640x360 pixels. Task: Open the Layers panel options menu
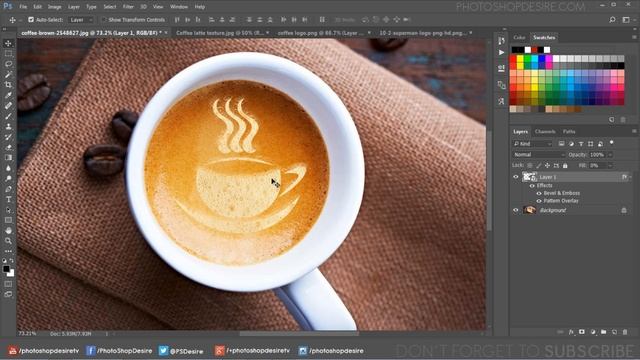[634, 131]
